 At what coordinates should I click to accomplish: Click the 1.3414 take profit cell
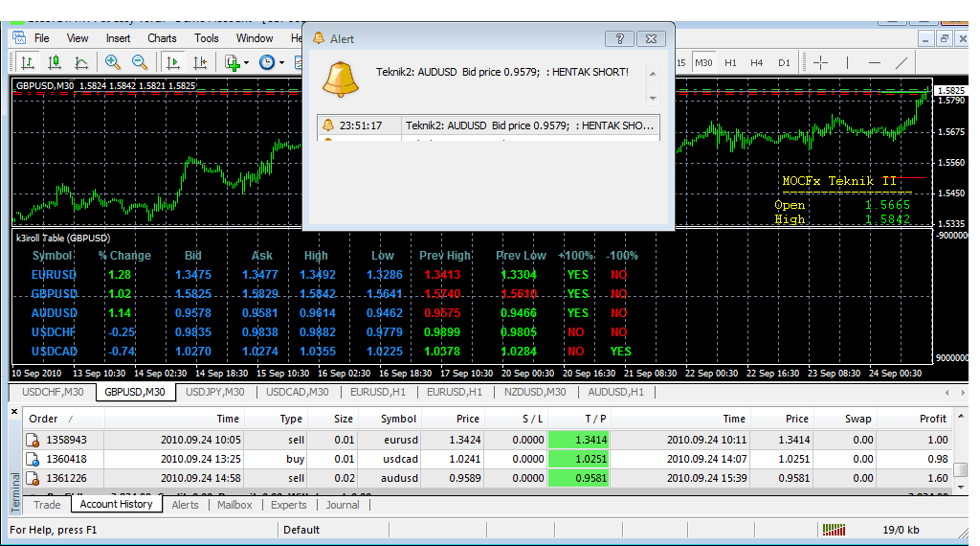click(579, 440)
